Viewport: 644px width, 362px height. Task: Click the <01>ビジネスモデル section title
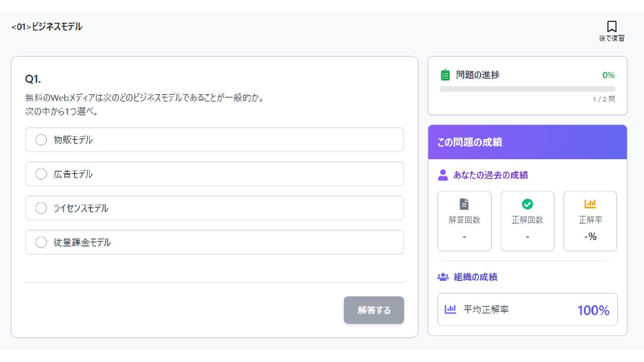click(x=47, y=27)
